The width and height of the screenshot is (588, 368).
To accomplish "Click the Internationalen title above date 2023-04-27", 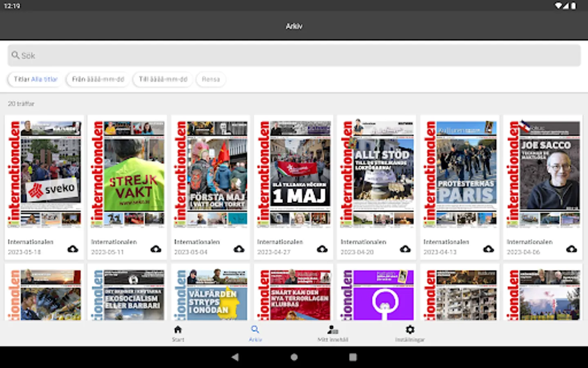I will pos(280,242).
